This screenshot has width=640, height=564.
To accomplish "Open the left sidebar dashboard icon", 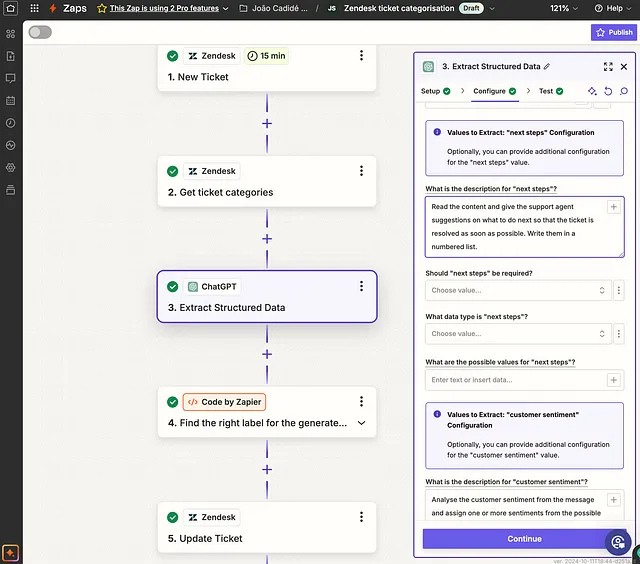I will (11, 34).
